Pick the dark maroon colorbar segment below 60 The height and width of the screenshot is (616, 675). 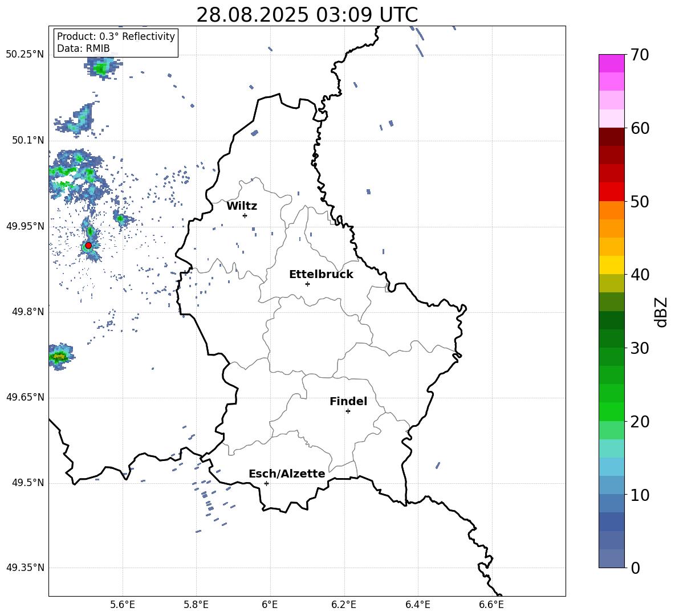(x=611, y=137)
